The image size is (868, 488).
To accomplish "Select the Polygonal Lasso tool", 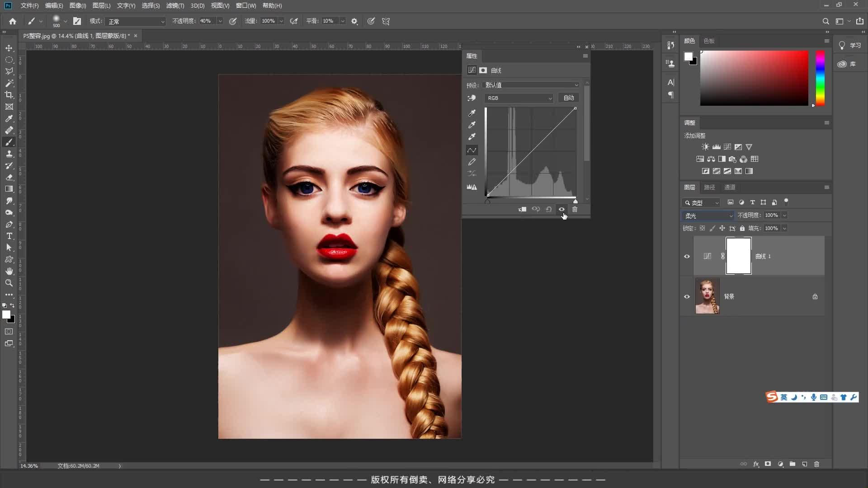I will click(9, 71).
